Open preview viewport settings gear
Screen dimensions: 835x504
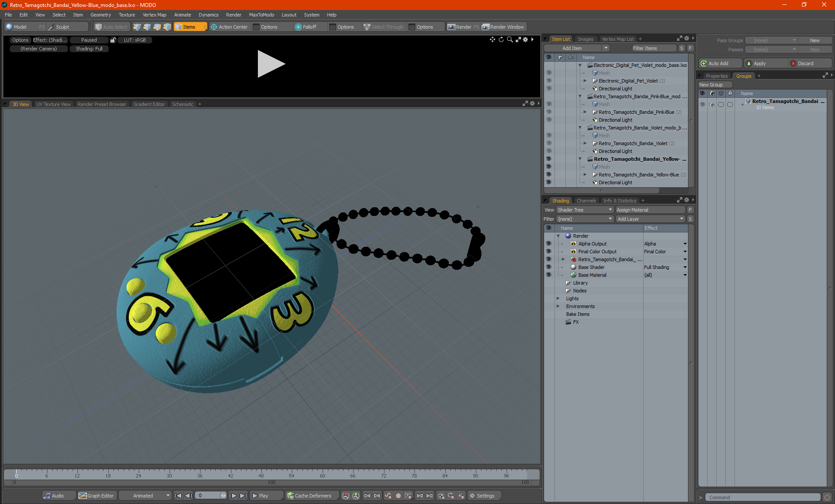coord(525,40)
